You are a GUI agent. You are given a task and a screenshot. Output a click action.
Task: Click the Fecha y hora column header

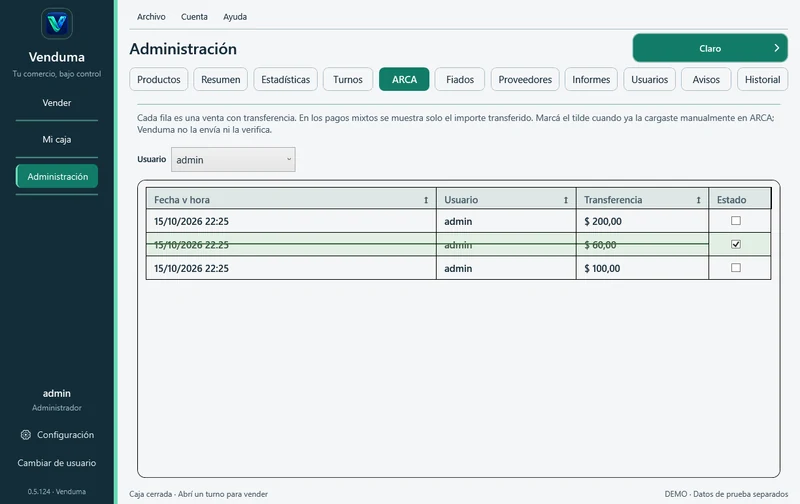(291, 199)
